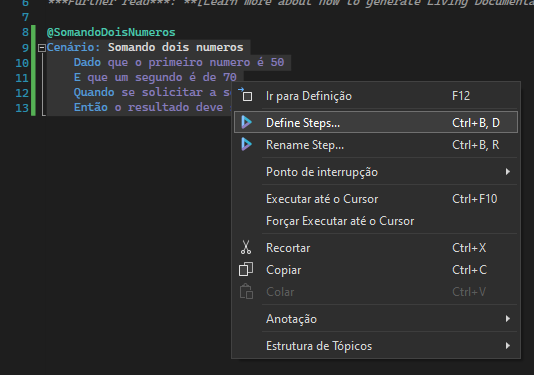Click line number 9 in the gutter

(x=25, y=48)
